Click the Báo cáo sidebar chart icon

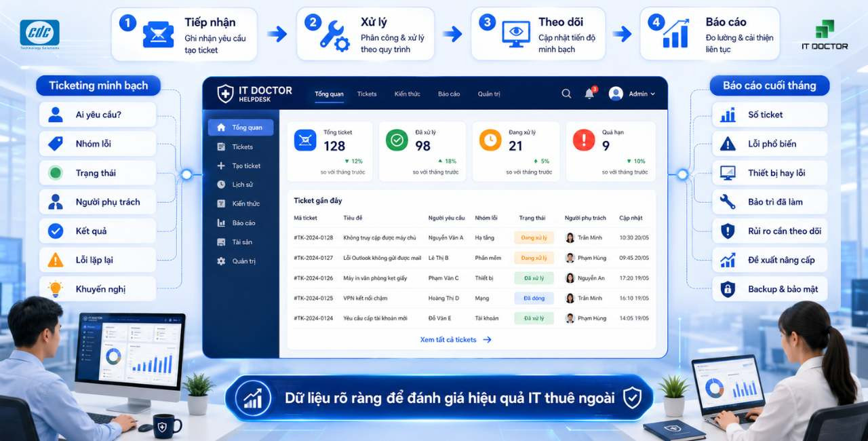pos(221,223)
